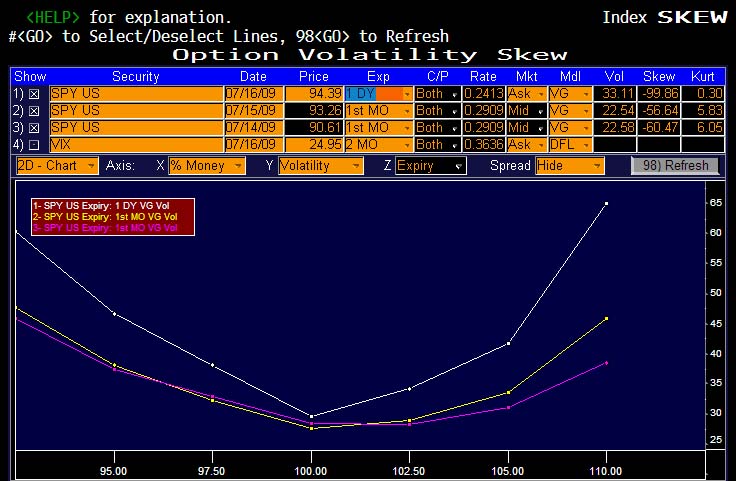Click the 0.2413 rate field

(483, 93)
